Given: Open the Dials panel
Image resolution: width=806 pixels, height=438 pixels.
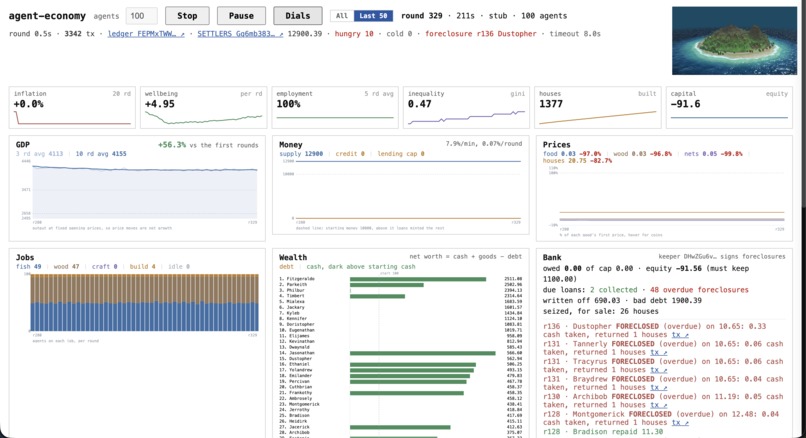Looking at the screenshot, I should click(298, 16).
